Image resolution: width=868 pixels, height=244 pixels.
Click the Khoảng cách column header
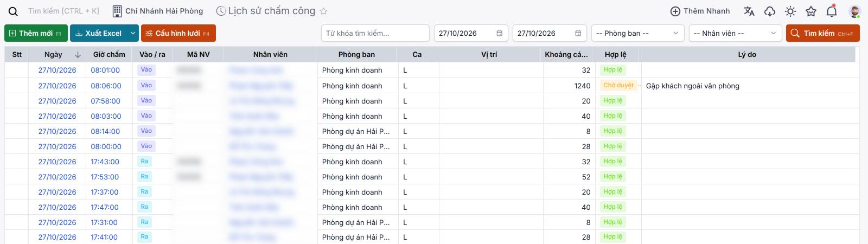566,54
